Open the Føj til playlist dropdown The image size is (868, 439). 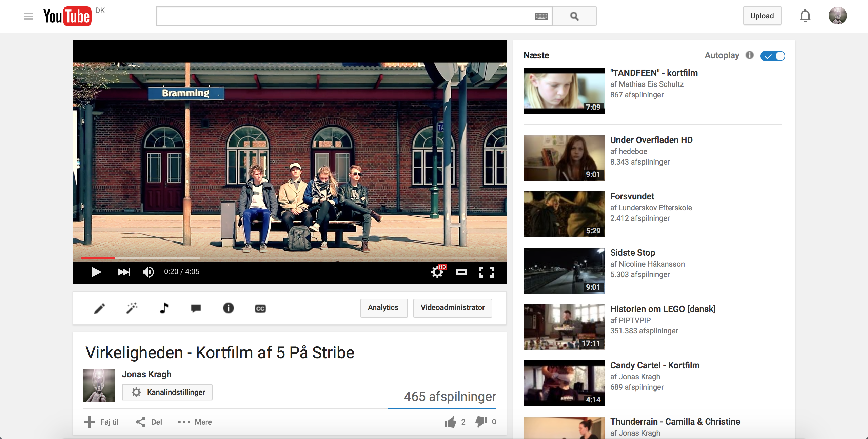pyautogui.click(x=101, y=422)
